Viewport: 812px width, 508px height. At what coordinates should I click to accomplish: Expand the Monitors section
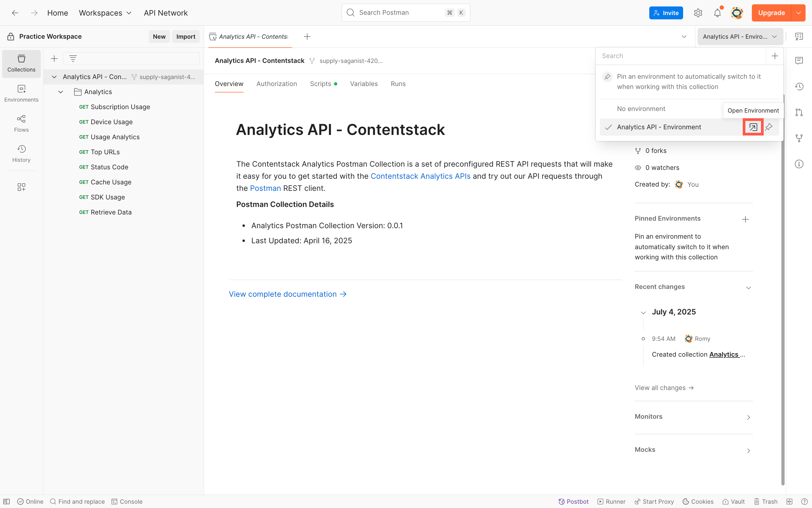pyautogui.click(x=748, y=417)
